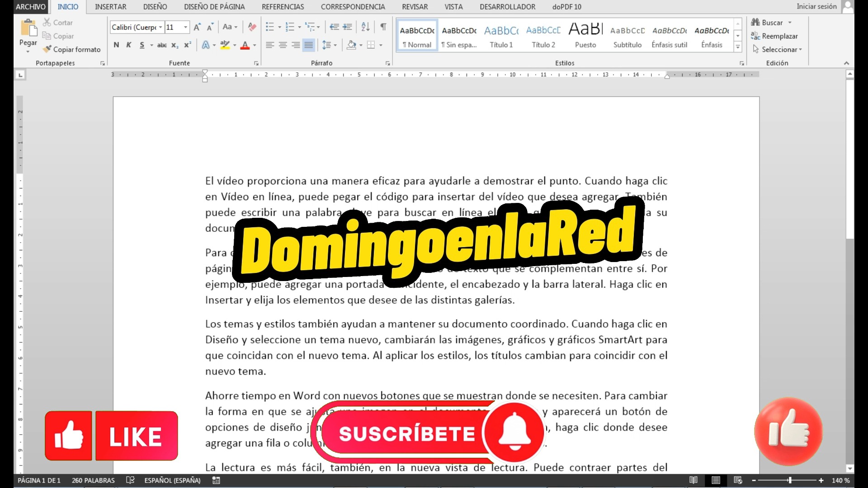The width and height of the screenshot is (868, 488).
Task: Open borders dropdown arrow
Action: pos(381,45)
